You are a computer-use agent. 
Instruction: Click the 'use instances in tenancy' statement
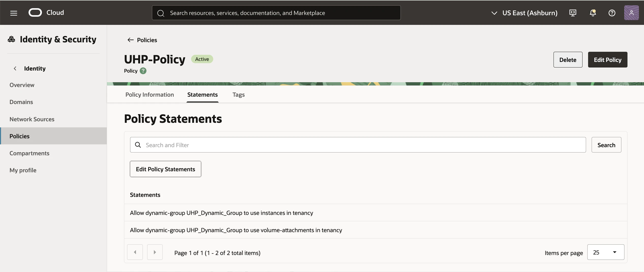coord(376,213)
